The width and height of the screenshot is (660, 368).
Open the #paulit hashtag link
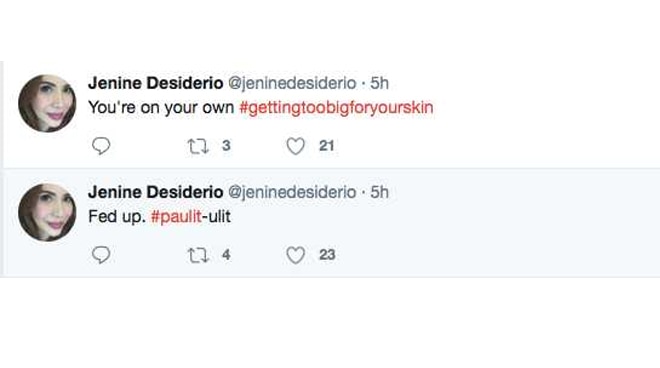point(176,217)
